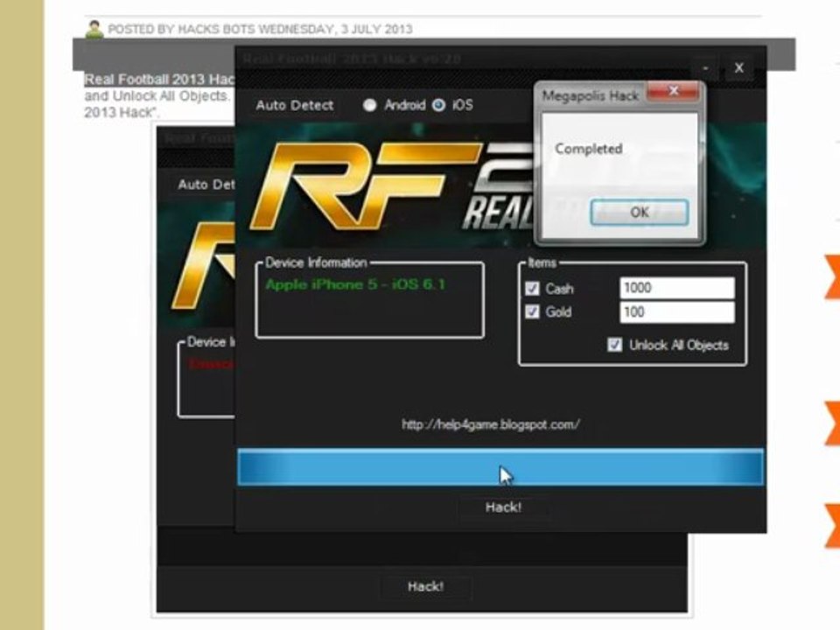Select the iOS radio button
This screenshot has width=840, height=630.
point(438,105)
